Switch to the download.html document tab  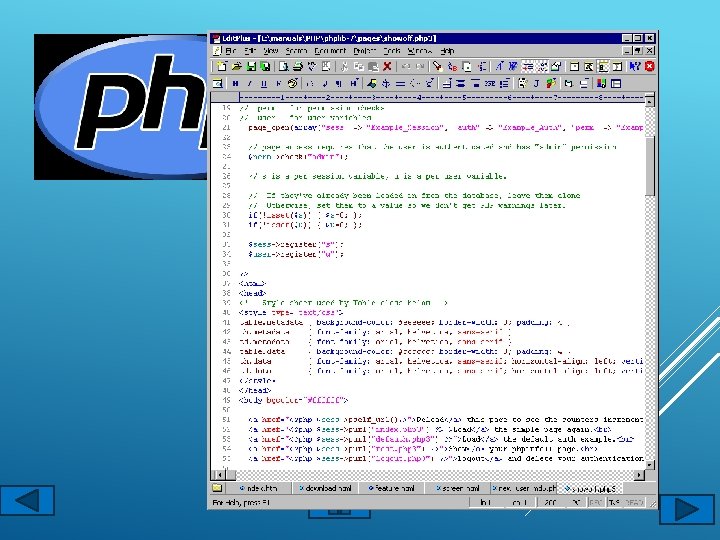[x=325, y=488]
